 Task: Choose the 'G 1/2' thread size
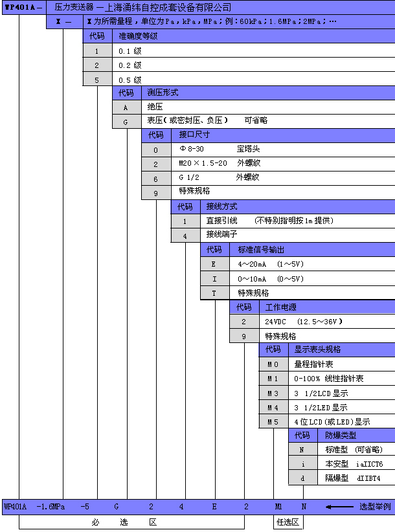[x=189, y=177]
